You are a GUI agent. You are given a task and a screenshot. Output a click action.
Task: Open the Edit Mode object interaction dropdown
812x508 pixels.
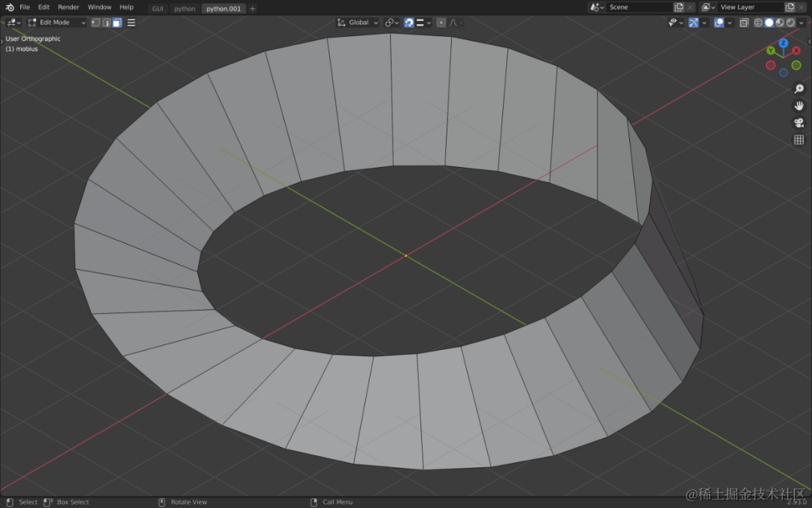(56, 23)
